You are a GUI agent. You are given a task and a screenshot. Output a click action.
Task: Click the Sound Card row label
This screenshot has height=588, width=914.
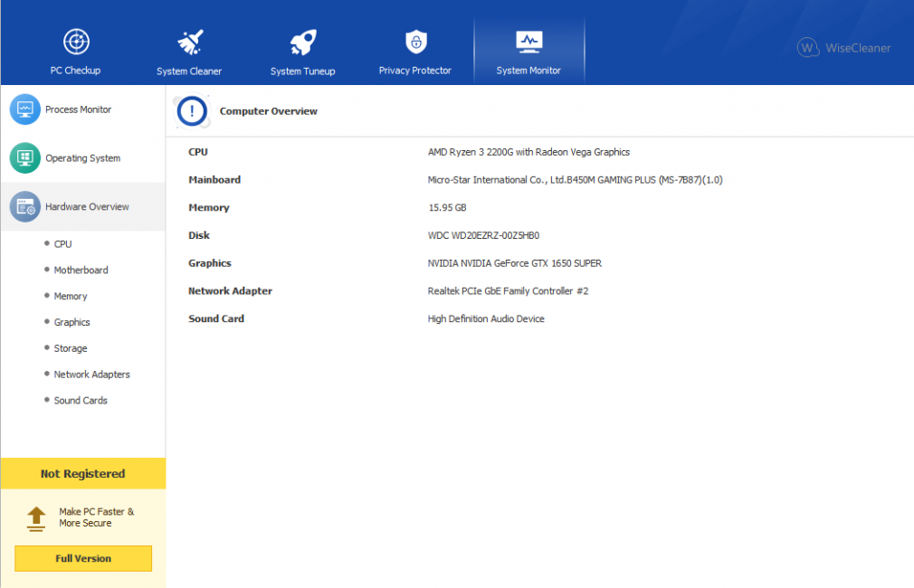[x=216, y=318]
